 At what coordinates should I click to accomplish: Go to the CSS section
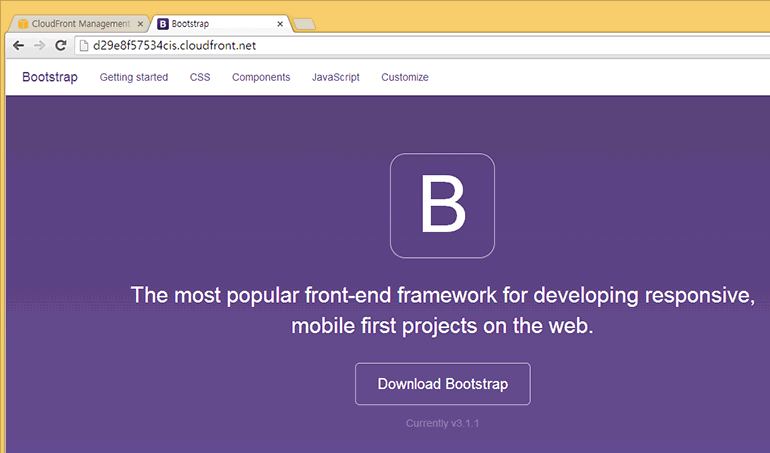pyautogui.click(x=200, y=77)
